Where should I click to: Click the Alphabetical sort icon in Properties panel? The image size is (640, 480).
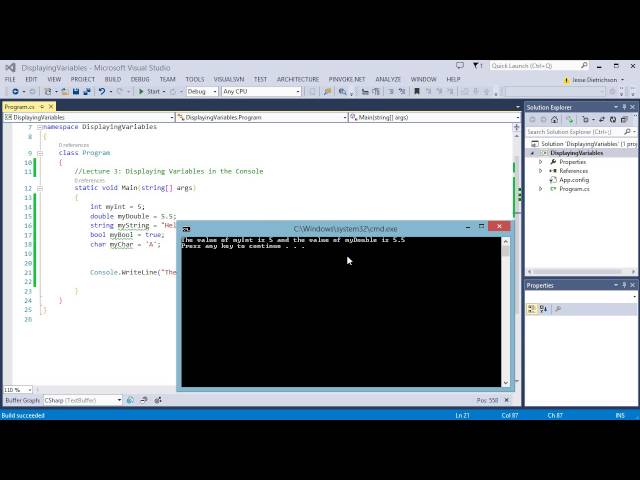tap(543, 309)
